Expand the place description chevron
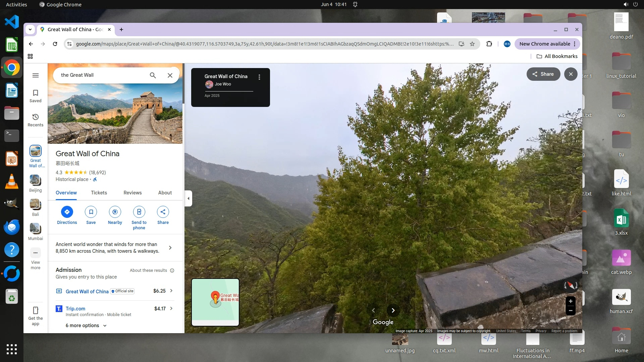The image size is (644, 362). click(x=170, y=248)
